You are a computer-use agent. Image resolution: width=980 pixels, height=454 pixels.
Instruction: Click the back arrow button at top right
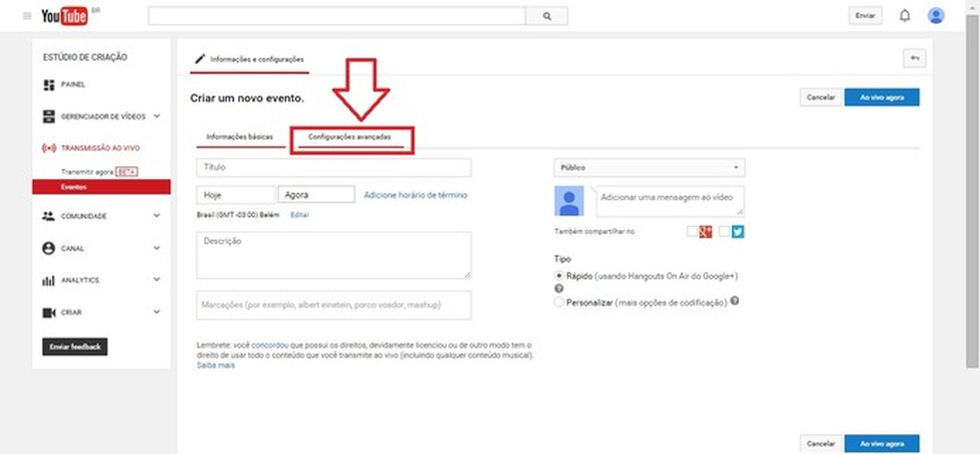coord(914,58)
